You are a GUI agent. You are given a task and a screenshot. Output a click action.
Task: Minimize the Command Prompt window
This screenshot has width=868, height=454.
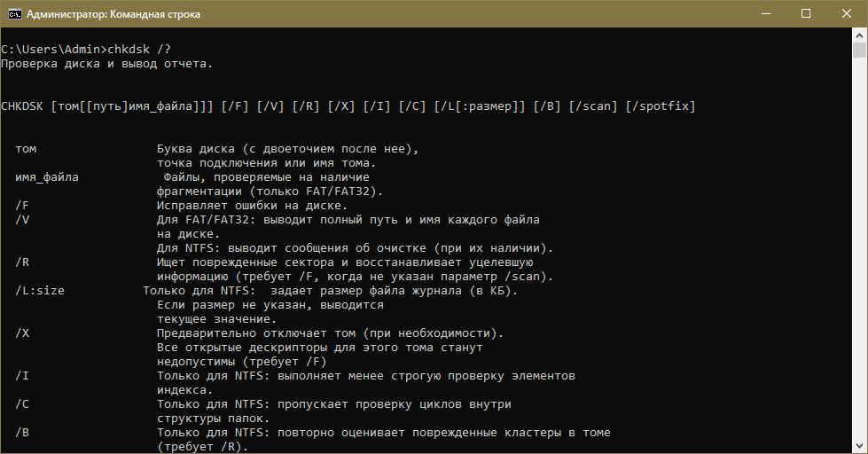[x=765, y=14]
